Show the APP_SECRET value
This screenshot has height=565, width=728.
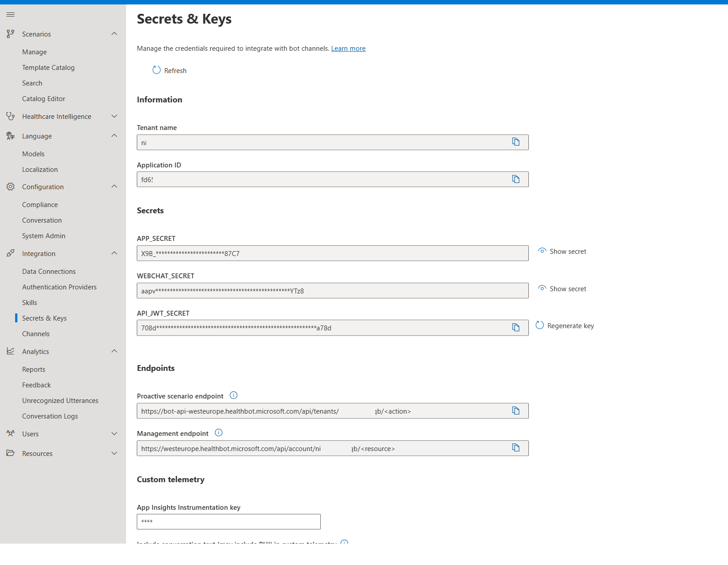(562, 251)
